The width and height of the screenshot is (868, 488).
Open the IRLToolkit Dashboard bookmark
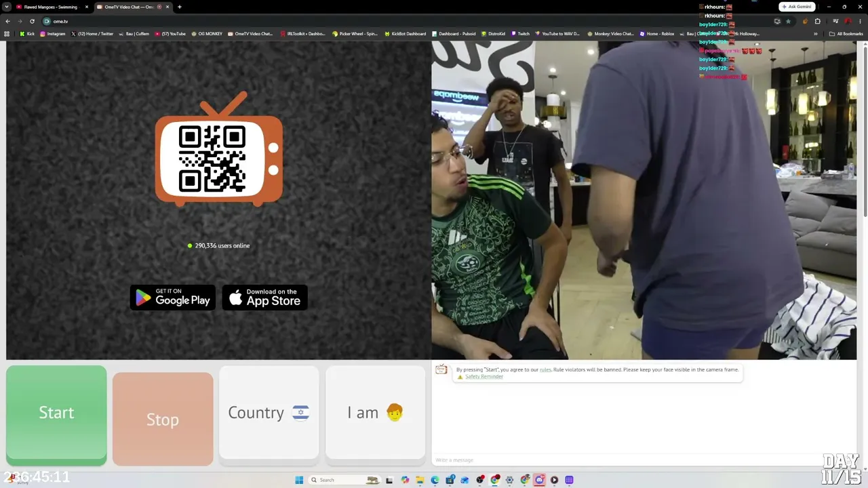303,34
